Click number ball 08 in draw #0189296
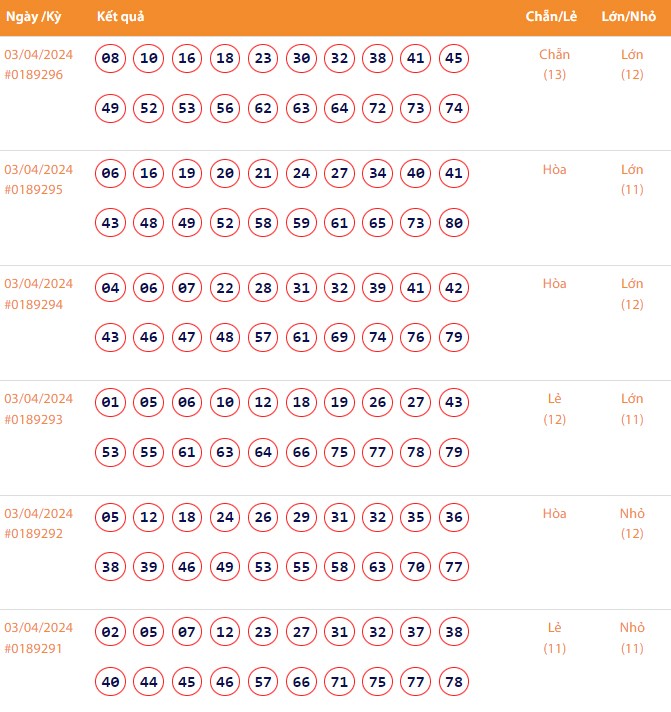The height and width of the screenshot is (712, 671). [111, 59]
